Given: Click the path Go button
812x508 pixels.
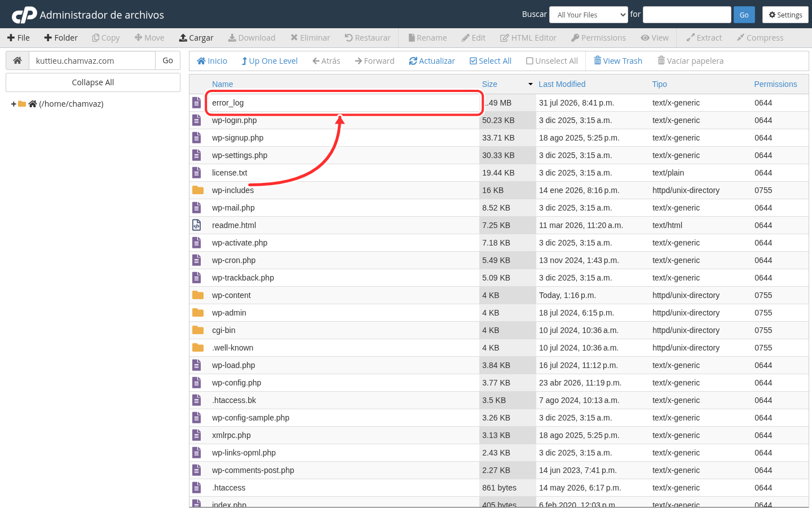Looking at the screenshot, I should pyautogui.click(x=167, y=60).
